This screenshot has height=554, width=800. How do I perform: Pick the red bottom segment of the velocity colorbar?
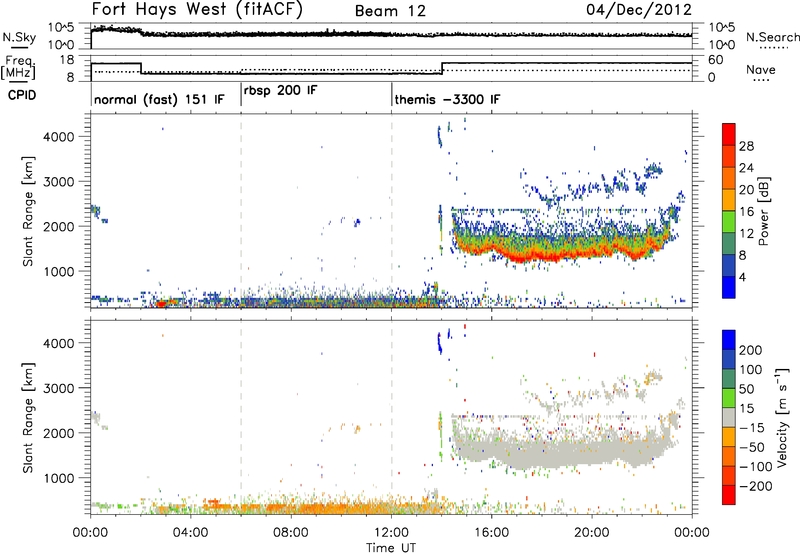(x=729, y=495)
